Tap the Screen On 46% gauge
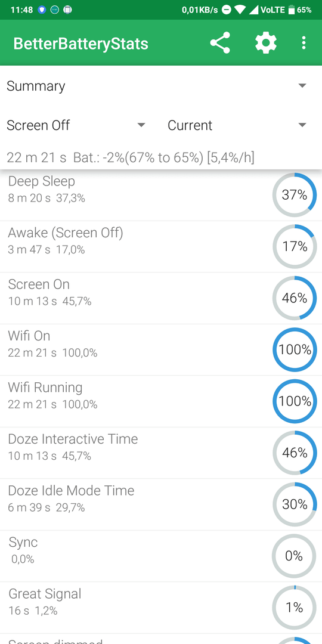This screenshot has height=644, width=322. point(295,298)
